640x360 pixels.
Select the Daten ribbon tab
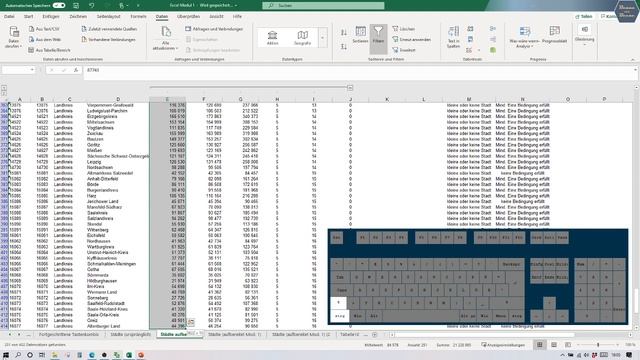(x=162, y=17)
